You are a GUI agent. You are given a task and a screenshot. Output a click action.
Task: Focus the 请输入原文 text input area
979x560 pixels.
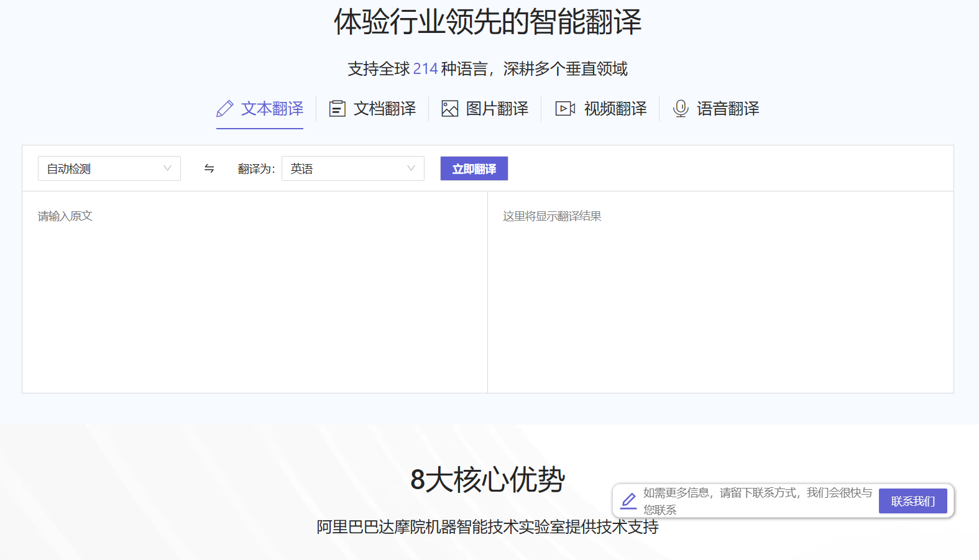click(255, 292)
